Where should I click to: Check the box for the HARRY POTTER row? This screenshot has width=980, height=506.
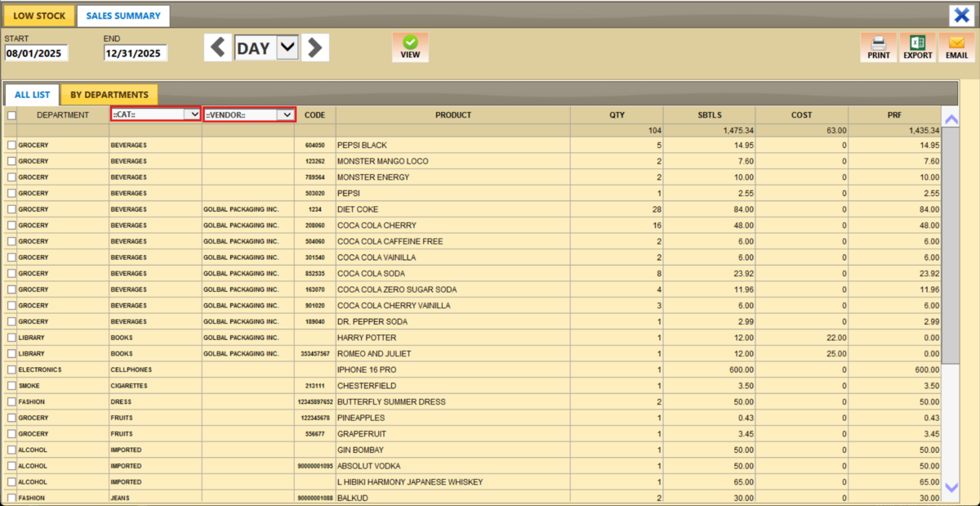tap(11, 338)
